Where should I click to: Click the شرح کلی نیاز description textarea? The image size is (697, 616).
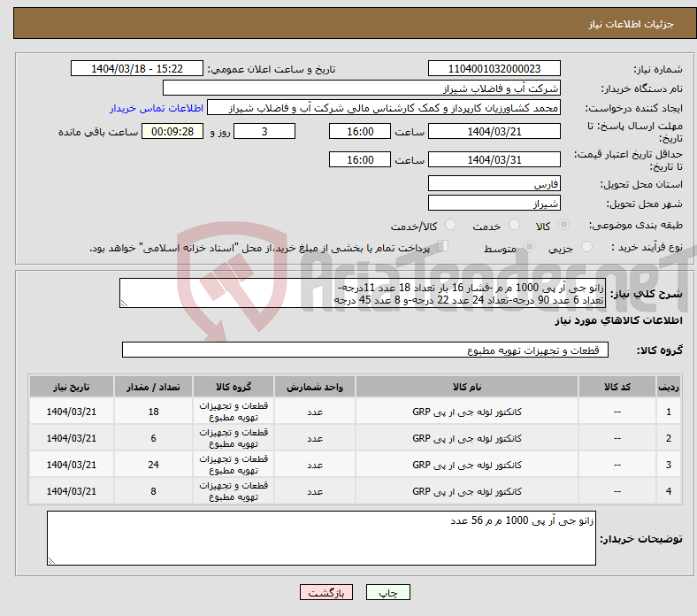363,293
